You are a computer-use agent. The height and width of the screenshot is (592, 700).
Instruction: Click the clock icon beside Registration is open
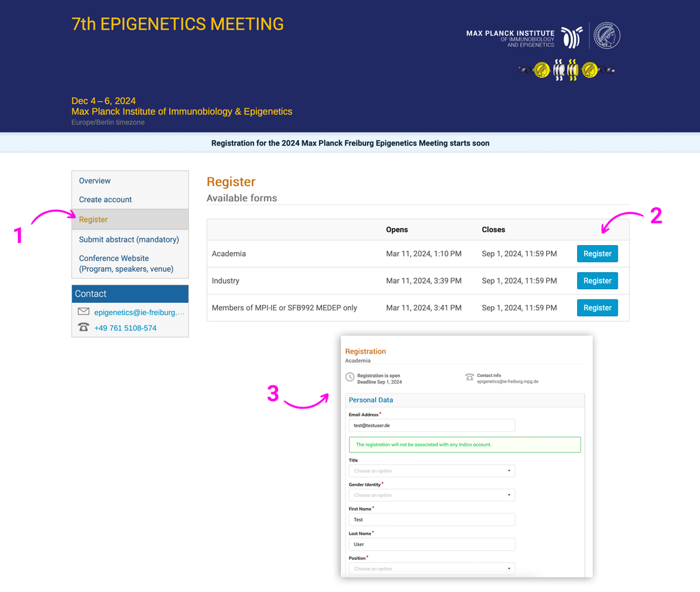point(350,377)
